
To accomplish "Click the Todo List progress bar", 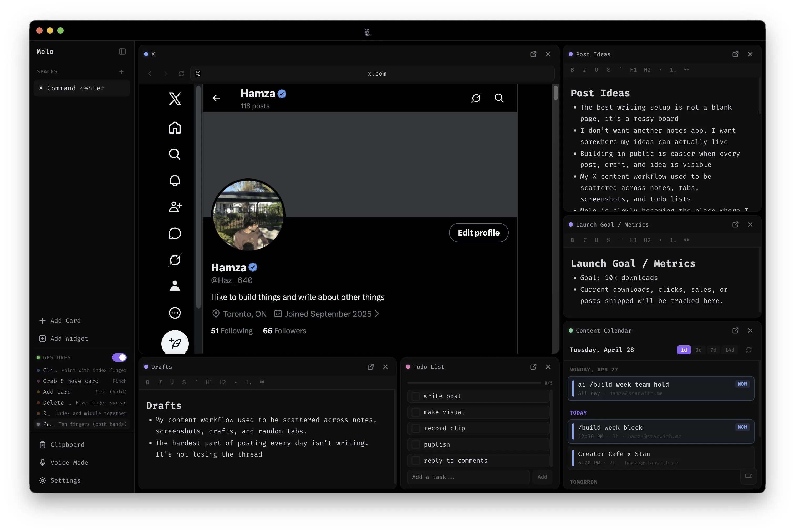I will tap(474, 383).
